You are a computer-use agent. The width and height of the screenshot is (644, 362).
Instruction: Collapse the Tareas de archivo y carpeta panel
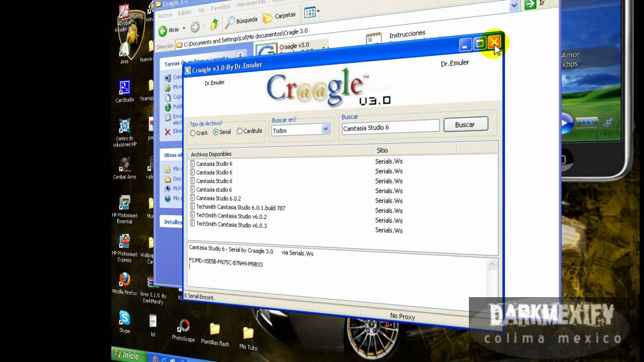click(x=240, y=55)
